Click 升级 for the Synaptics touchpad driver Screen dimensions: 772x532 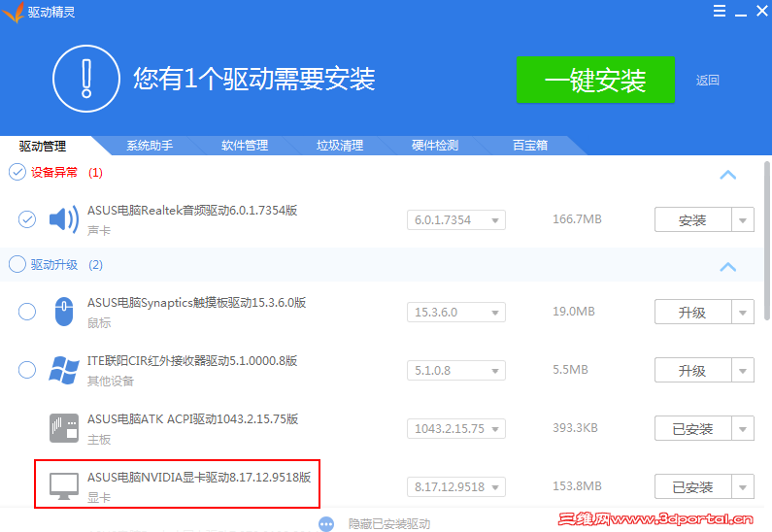(x=692, y=312)
